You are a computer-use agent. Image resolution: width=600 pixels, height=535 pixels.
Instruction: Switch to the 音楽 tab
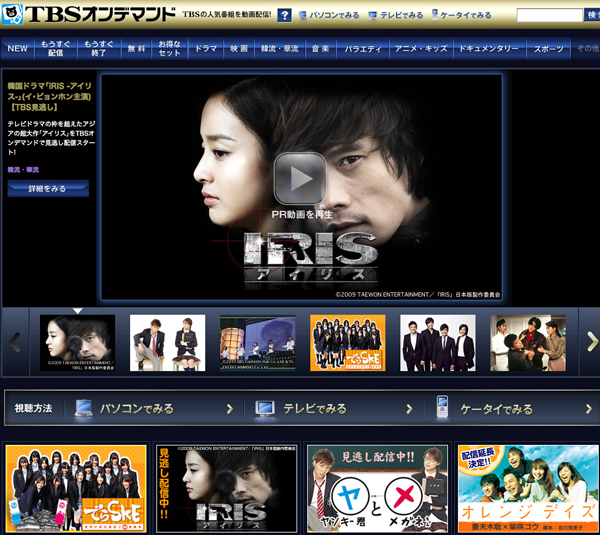click(320, 48)
